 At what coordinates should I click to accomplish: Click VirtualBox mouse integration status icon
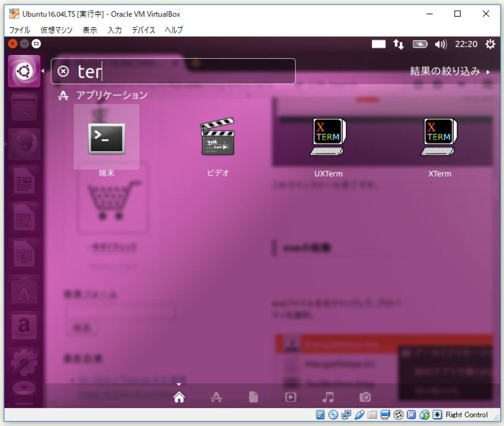(x=425, y=415)
